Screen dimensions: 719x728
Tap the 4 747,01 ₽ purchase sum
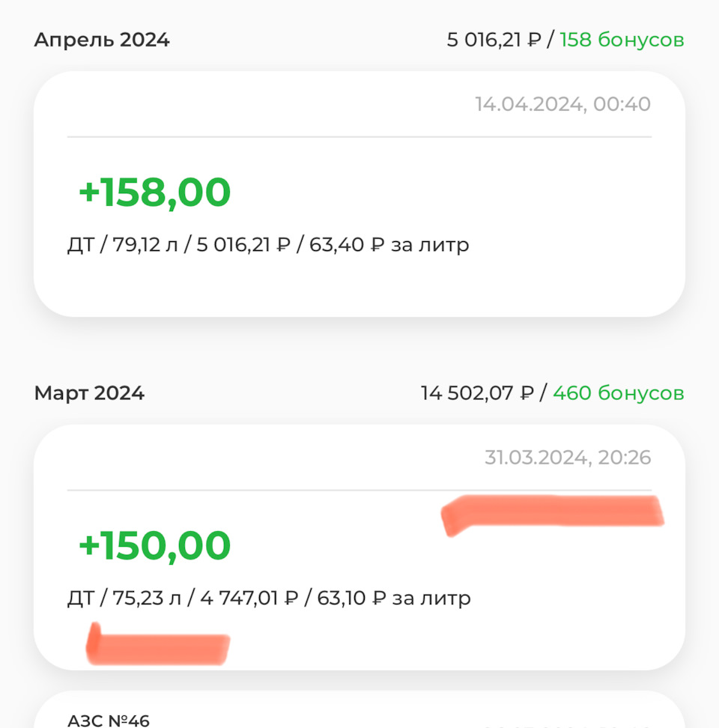coord(249,598)
